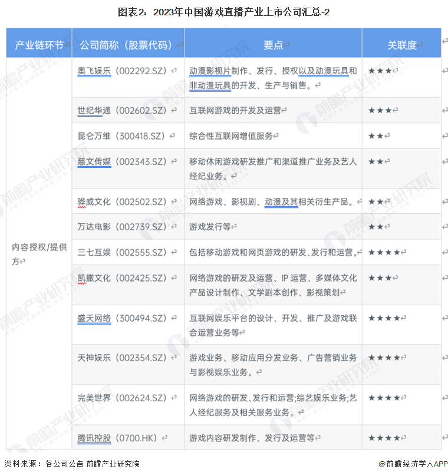The image size is (448, 476).
Task: Click the 网络游戏、影视剧、动漫及其相关衍生产品 text
Action: pyautogui.click(x=271, y=201)
